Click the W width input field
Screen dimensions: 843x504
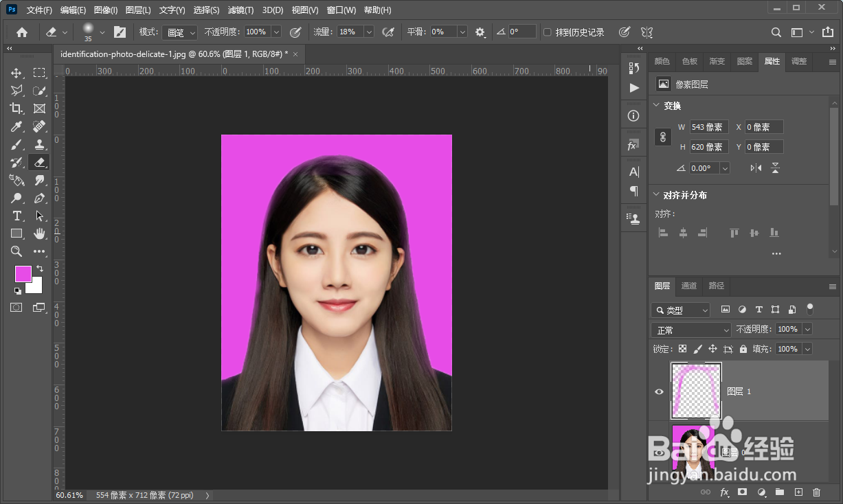708,127
